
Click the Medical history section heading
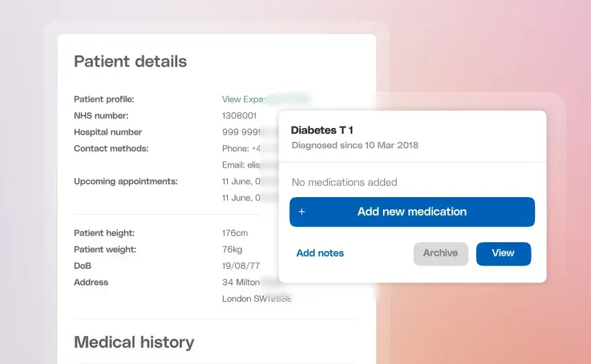pos(134,342)
